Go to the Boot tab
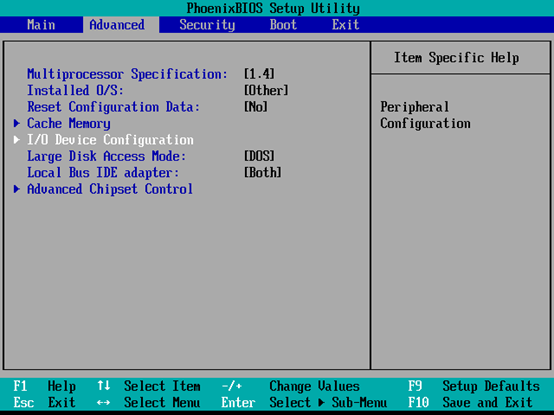The height and width of the screenshot is (415, 554). (x=283, y=25)
